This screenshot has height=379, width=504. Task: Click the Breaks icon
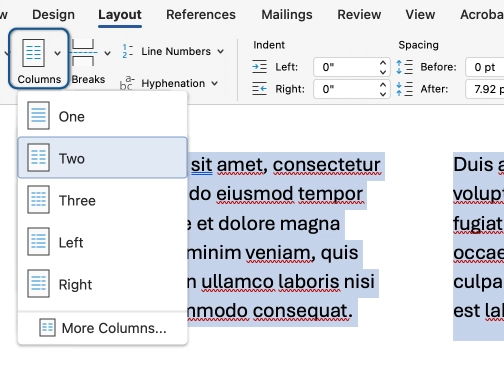[83, 52]
